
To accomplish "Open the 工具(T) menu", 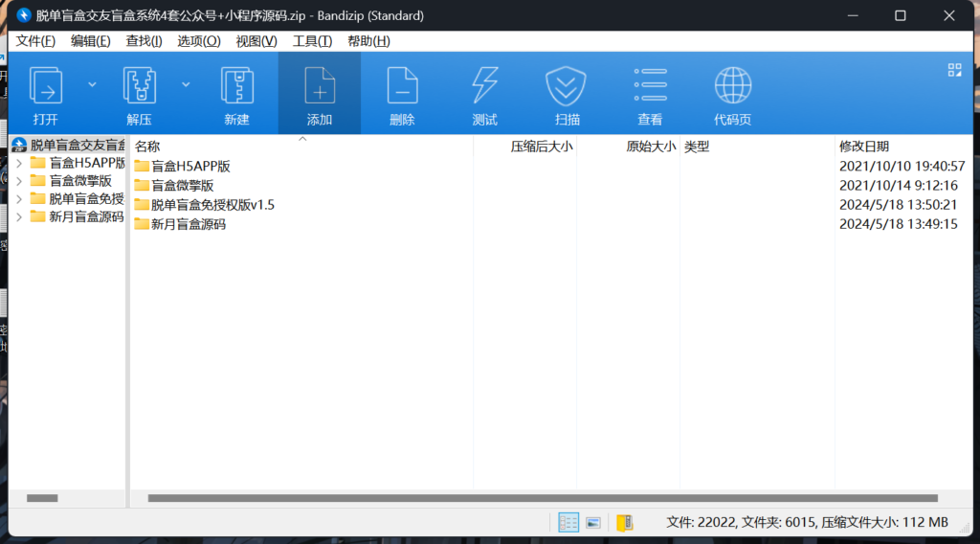I will 312,41.
